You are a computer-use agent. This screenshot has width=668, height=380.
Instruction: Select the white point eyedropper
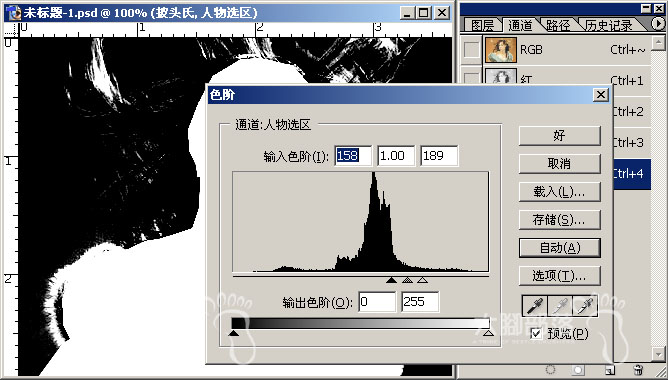tap(585, 305)
